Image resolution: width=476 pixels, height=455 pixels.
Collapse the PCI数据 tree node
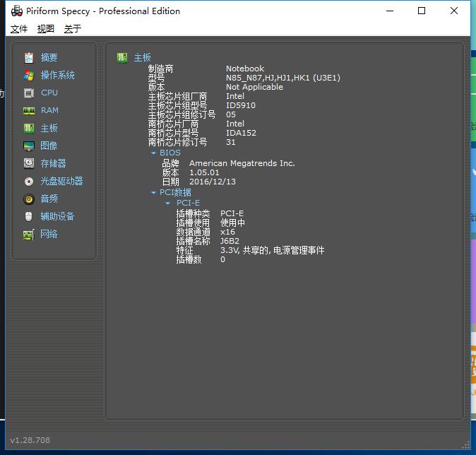[x=153, y=193]
